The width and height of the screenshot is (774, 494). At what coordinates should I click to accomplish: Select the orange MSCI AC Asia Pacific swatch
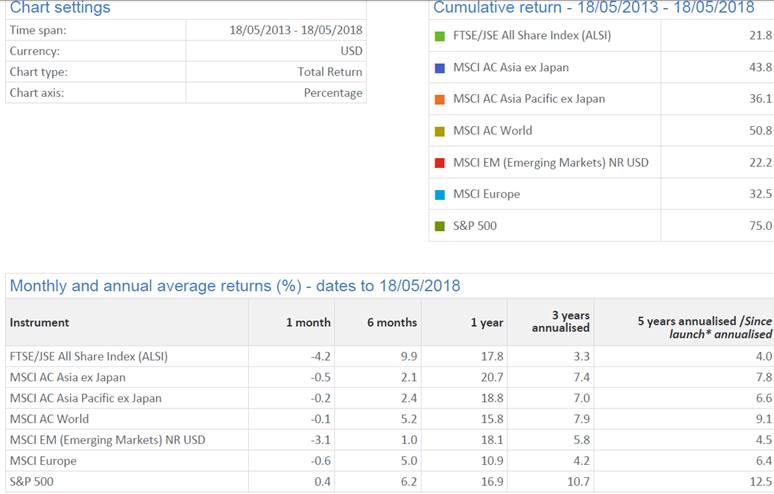click(x=439, y=99)
